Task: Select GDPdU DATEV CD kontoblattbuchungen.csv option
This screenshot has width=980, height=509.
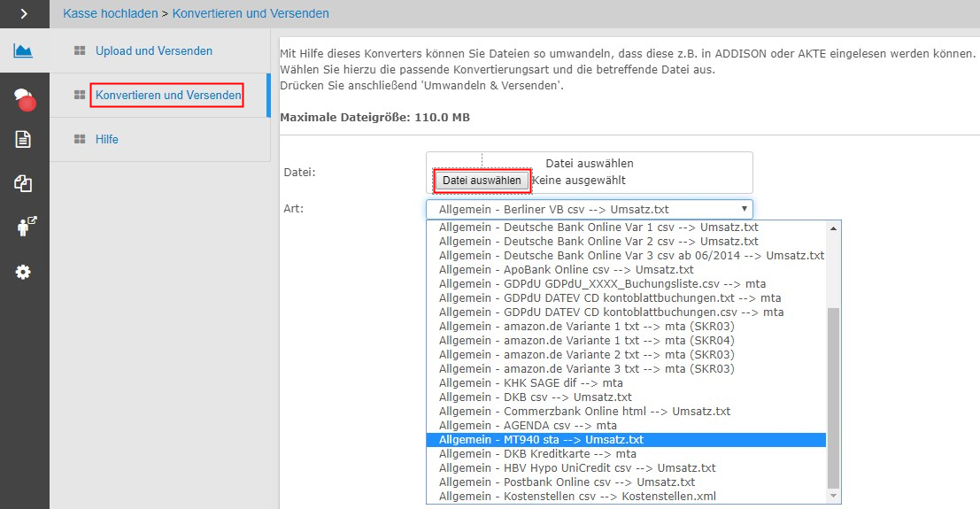Action: pos(626,312)
